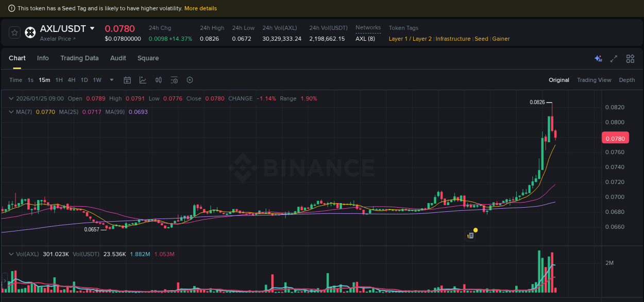Open the Square tab
The image size is (644, 302).
148,58
